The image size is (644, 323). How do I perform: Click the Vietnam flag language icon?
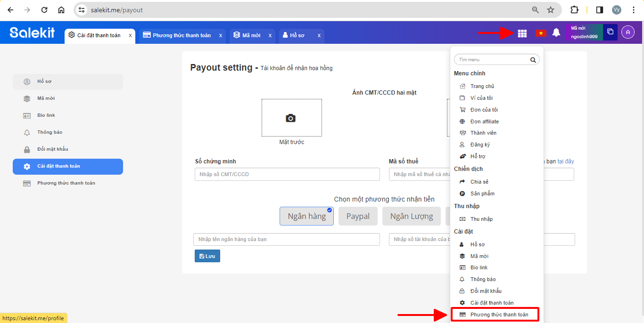pos(540,33)
